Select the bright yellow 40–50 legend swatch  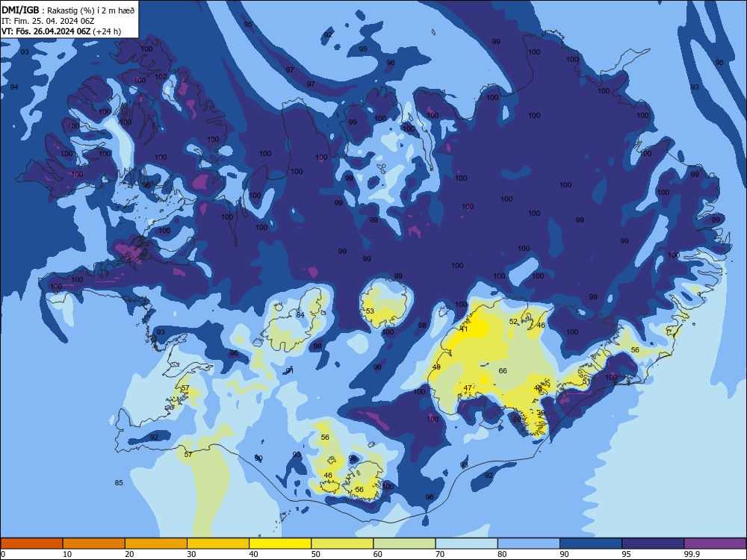[x=280, y=544]
